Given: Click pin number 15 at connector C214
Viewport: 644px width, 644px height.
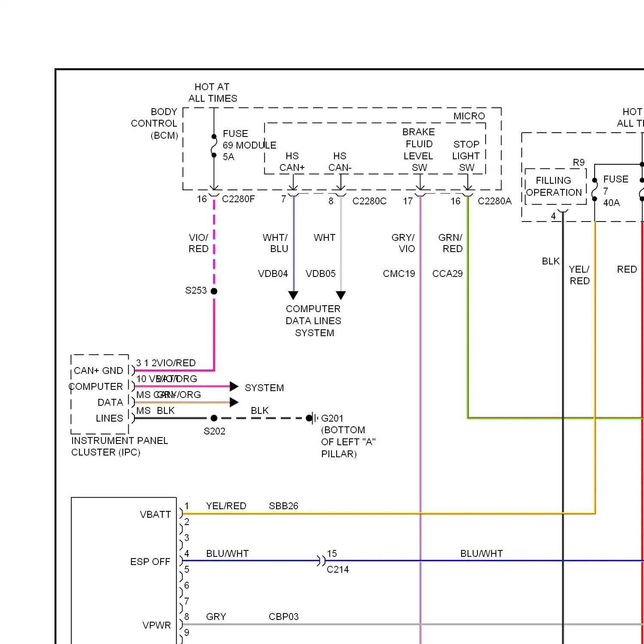Looking at the screenshot, I should point(332,554).
